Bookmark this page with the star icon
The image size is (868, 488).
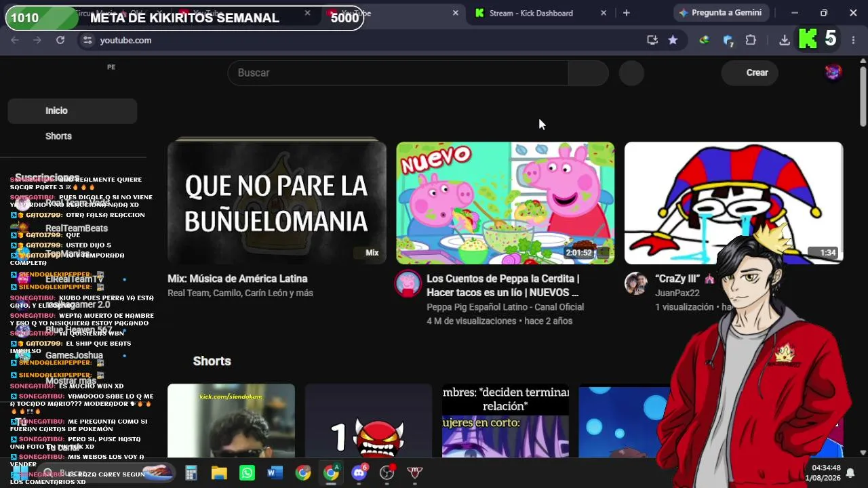[x=673, y=40]
